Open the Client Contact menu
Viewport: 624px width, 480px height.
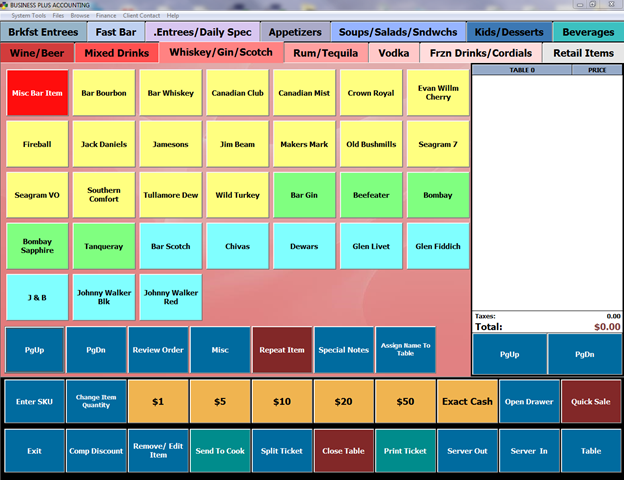tap(141, 16)
